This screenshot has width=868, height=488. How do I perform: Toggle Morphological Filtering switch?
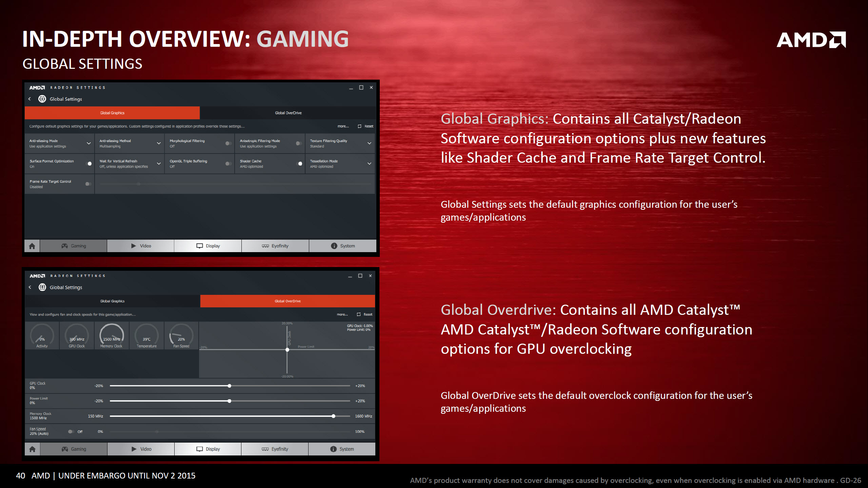[229, 143]
